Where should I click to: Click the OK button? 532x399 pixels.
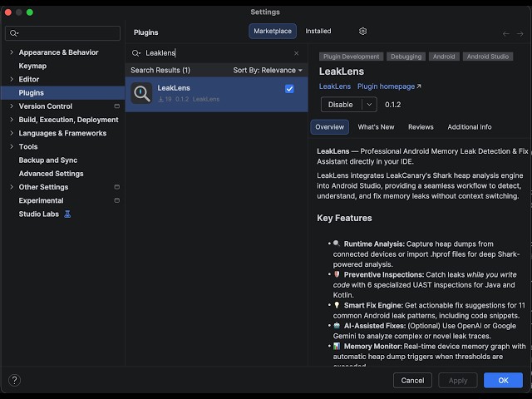[503, 381]
